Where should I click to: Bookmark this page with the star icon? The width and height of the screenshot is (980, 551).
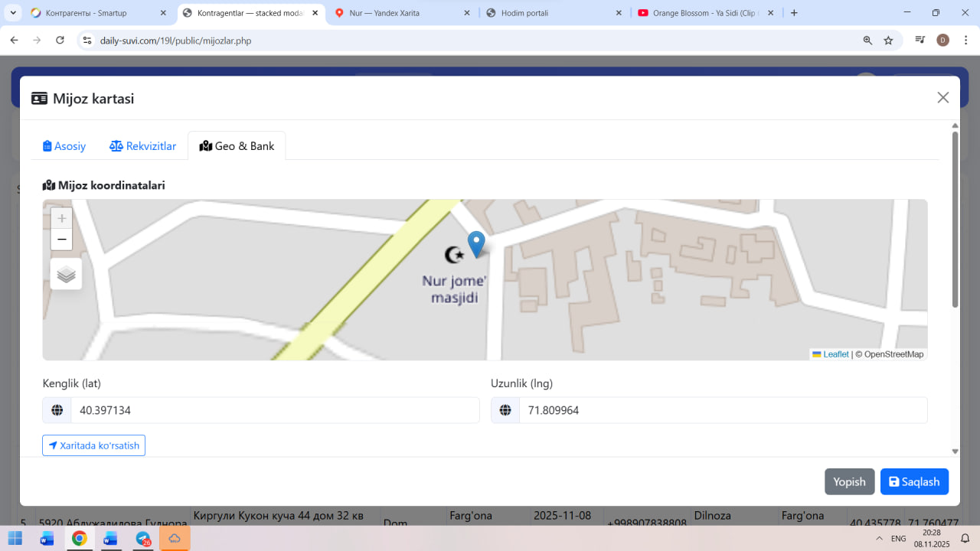point(888,41)
